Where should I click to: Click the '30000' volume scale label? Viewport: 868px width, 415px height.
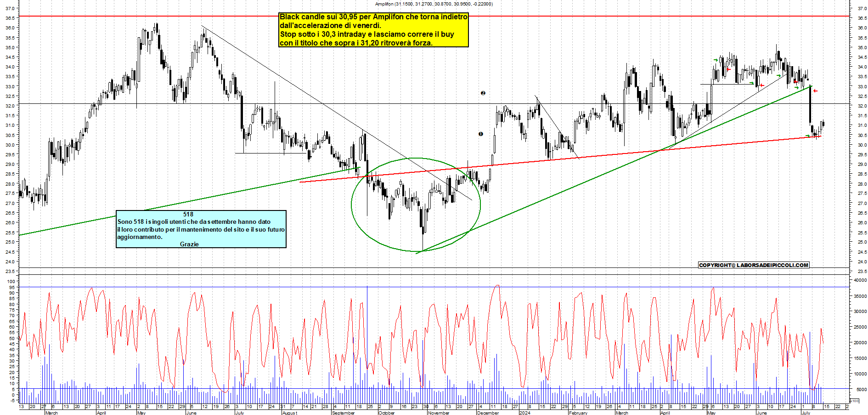pyautogui.click(x=860, y=311)
